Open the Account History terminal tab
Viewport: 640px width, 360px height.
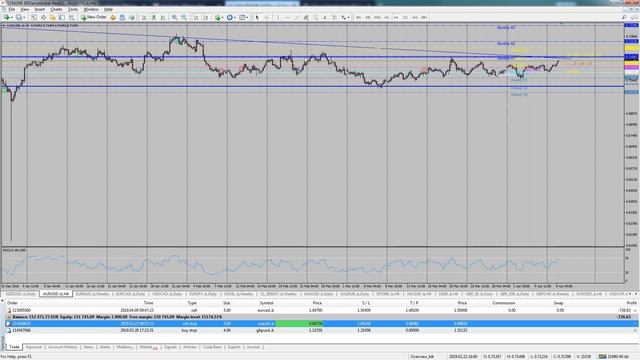(62, 347)
